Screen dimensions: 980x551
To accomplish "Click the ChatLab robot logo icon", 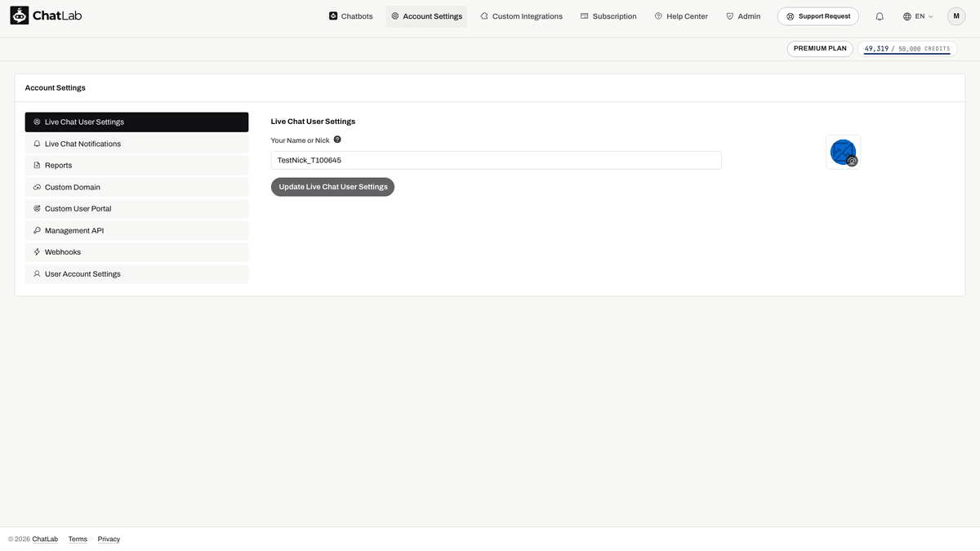I will pyautogui.click(x=20, y=16).
